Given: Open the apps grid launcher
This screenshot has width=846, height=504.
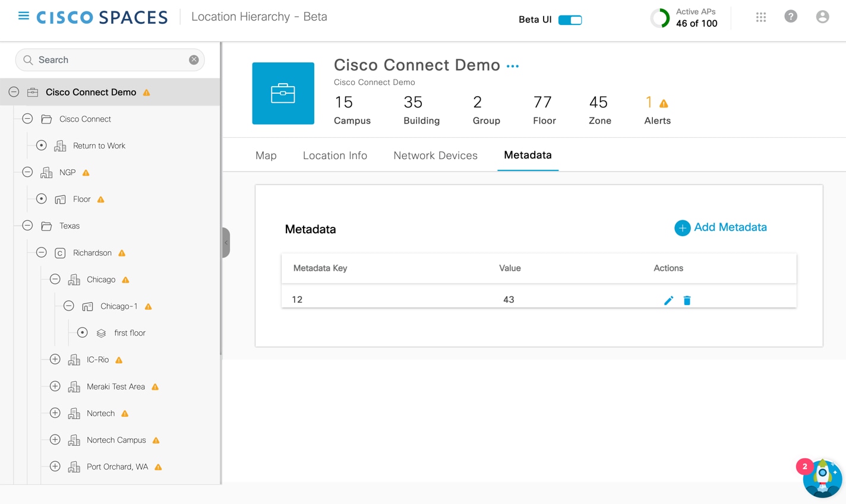Looking at the screenshot, I should [x=761, y=17].
